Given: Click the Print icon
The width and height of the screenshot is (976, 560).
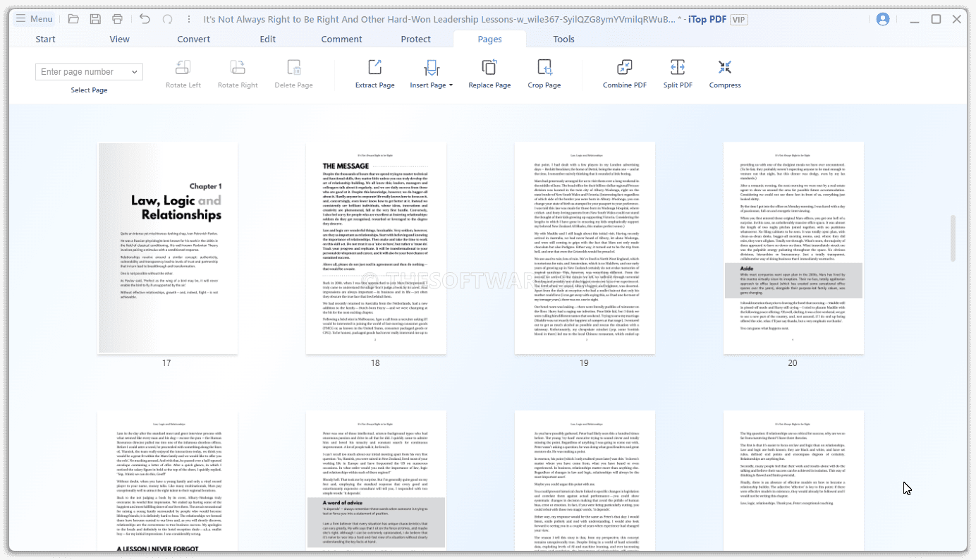Looking at the screenshot, I should pos(117,19).
